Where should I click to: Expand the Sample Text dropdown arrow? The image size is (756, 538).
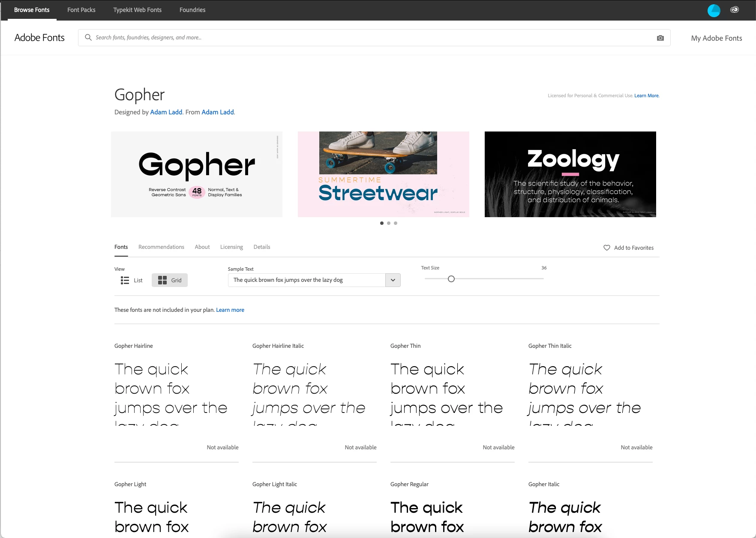point(393,280)
